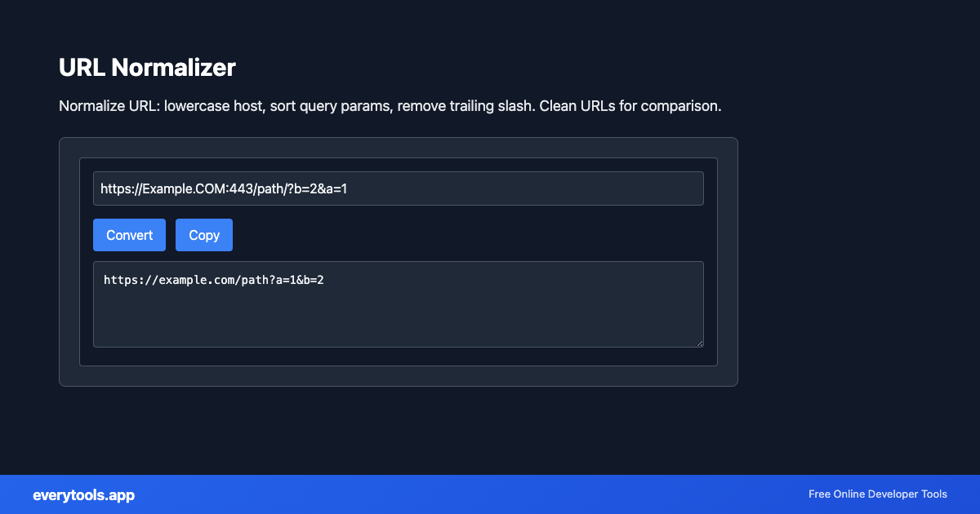Click the normalized result https://example.com/path?a=1&b=2
Image resolution: width=980 pixels, height=514 pixels.
coord(214,279)
